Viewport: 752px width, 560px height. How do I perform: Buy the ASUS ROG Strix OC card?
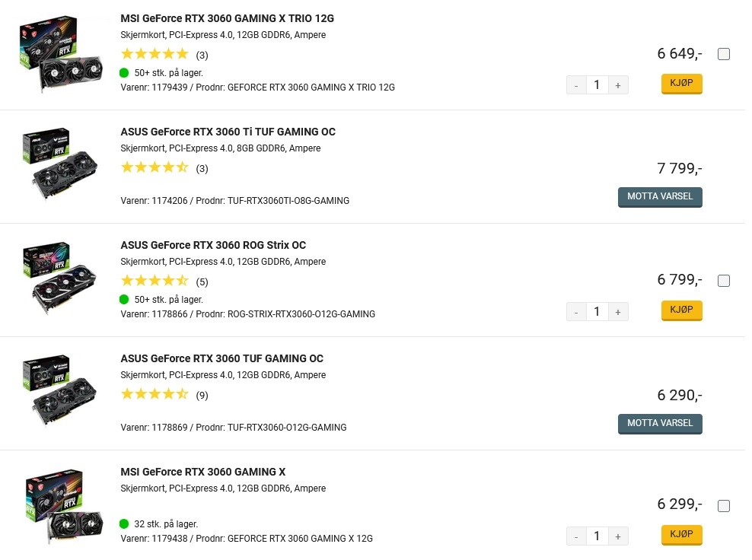[681, 310]
